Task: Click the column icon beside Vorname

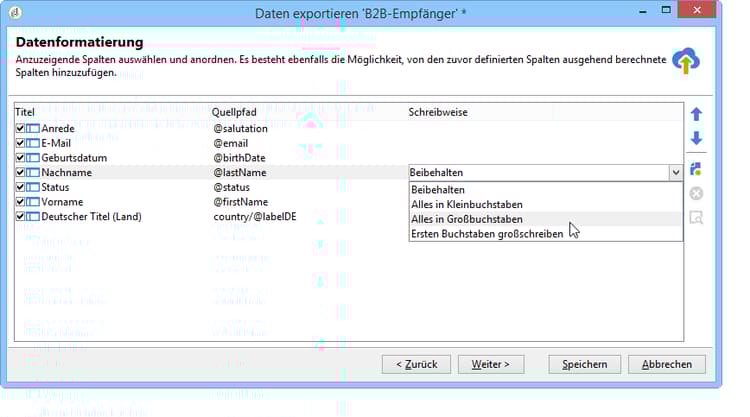Action: pyautogui.click(x=33, y=202)
